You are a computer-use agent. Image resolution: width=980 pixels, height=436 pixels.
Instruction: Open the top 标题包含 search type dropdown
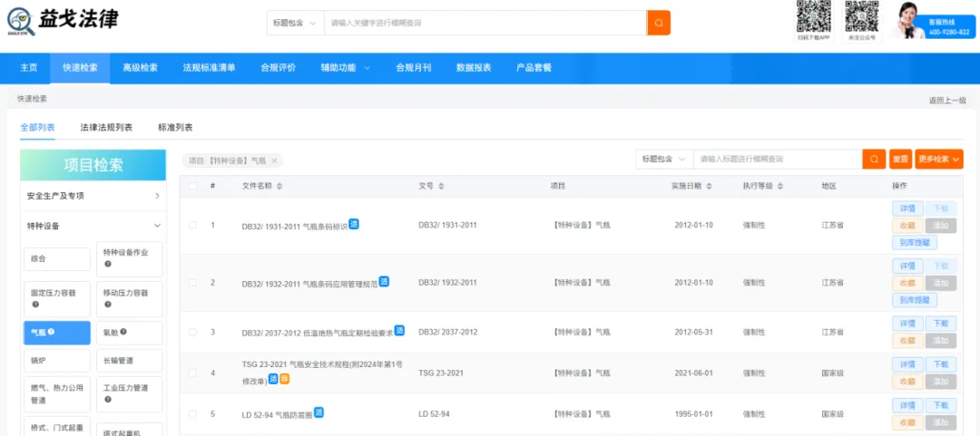pos(295,23)
